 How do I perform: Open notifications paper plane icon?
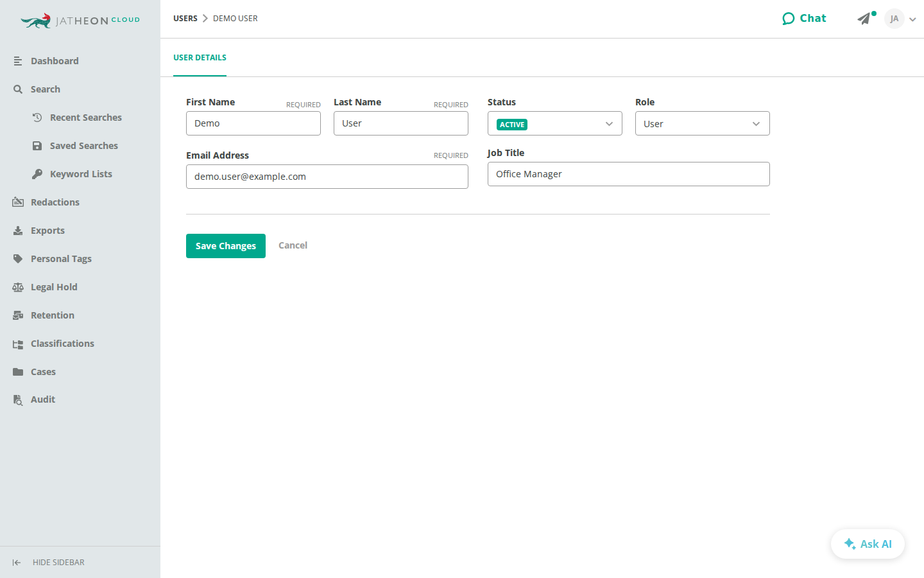coord(864,19)
